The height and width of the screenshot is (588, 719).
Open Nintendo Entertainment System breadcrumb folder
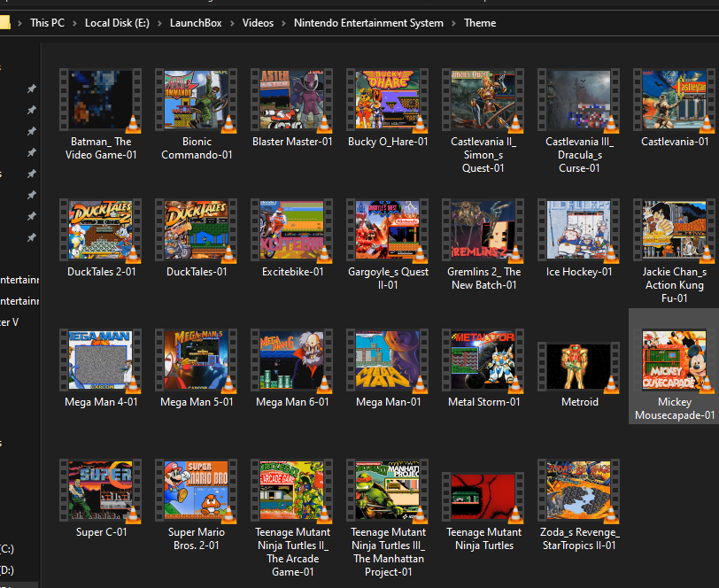click(368, 23)
